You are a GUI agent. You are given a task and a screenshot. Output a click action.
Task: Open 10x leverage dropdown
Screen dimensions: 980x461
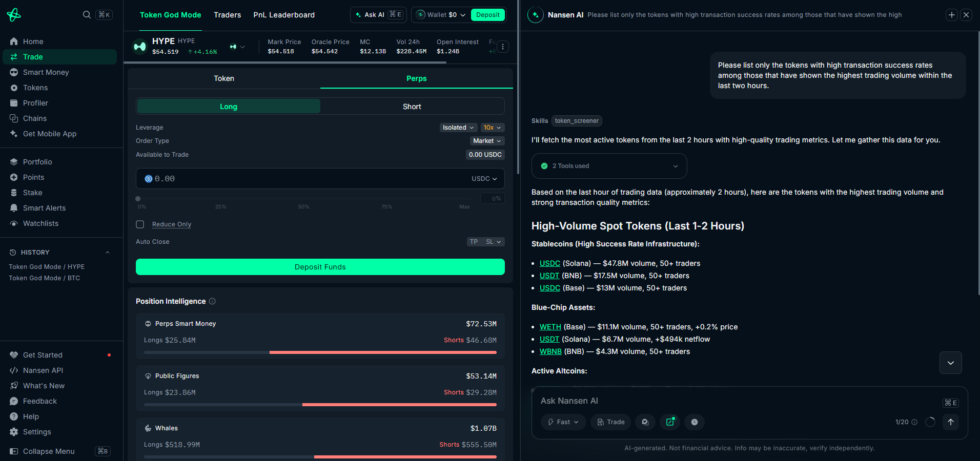click(x=493, y=128)
